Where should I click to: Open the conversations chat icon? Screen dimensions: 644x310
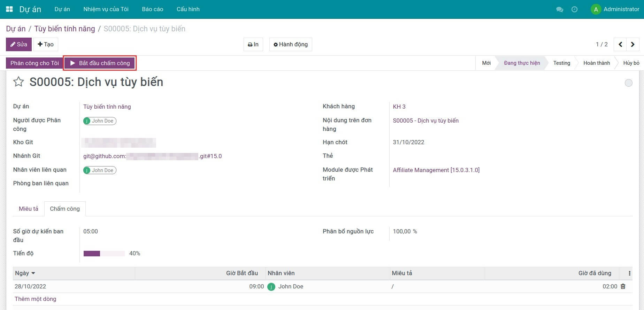560,9
